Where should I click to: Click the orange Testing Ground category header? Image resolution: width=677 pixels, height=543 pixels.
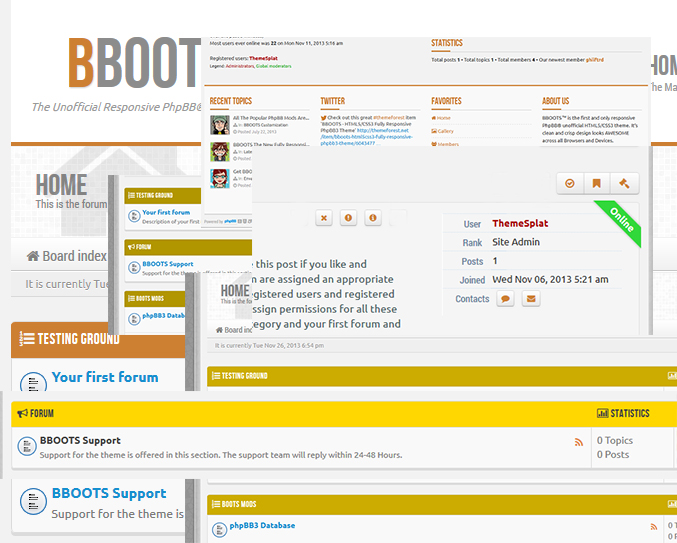[x=70, y=339]
